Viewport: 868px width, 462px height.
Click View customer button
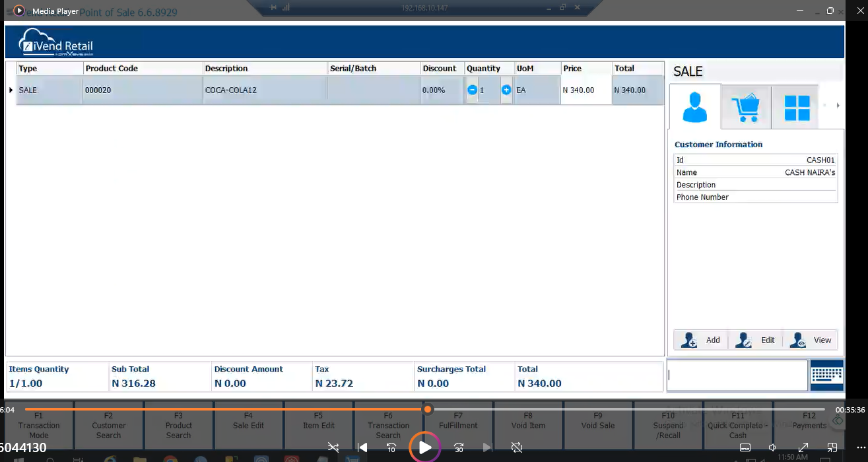coord(811,340)
